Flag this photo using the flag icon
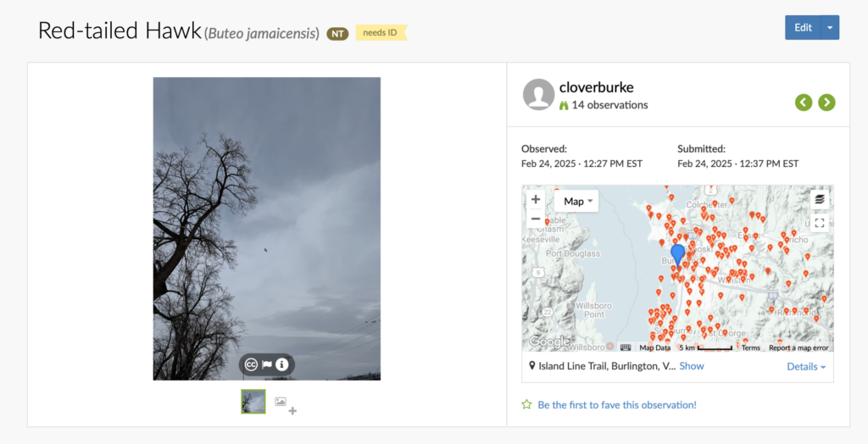Image resolution: width=868 pixels, height=444 pixels. click(267, 364)
